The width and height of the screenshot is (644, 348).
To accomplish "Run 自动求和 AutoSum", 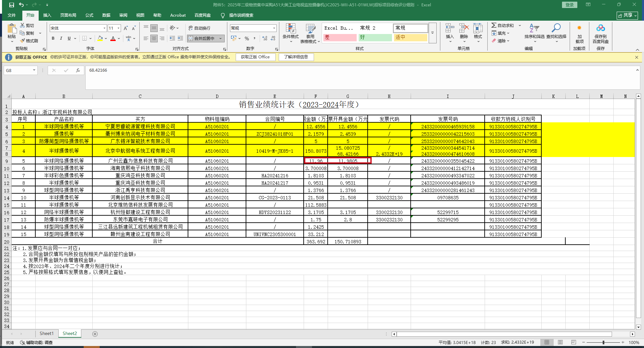I will (x=503, y=25).
